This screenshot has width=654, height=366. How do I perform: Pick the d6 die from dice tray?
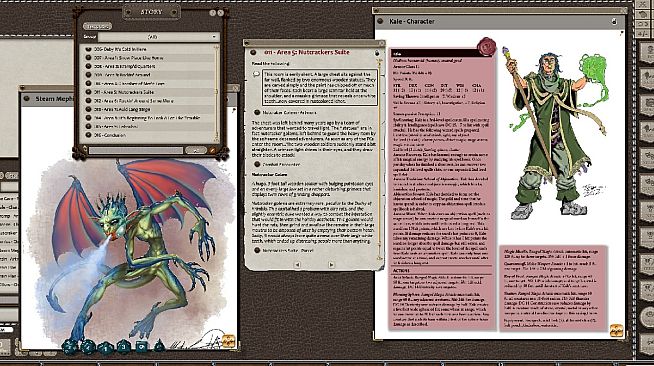click(141, 346)
